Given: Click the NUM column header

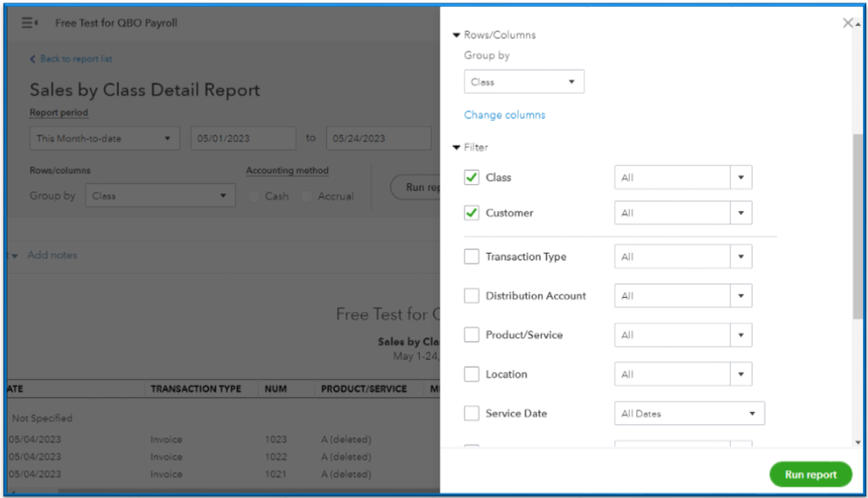Looking at the screenshot, I should pos(275,388).
